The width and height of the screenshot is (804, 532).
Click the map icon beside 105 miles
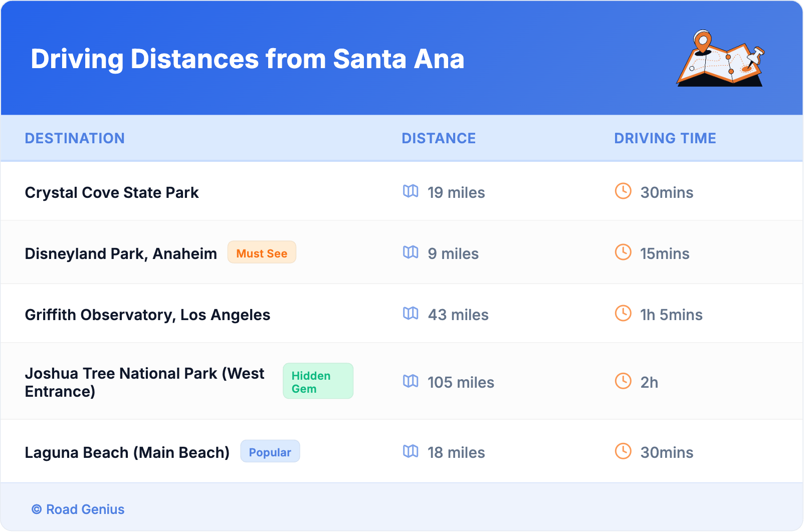tap(411, 381)
